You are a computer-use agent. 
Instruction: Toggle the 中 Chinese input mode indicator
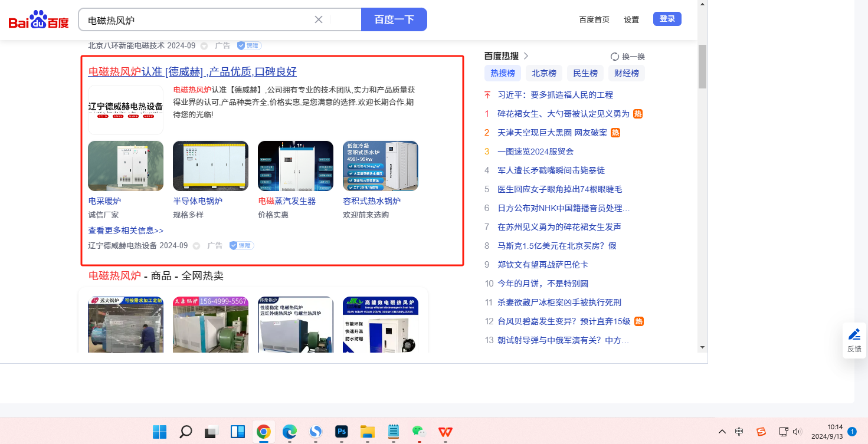point(739,432)
